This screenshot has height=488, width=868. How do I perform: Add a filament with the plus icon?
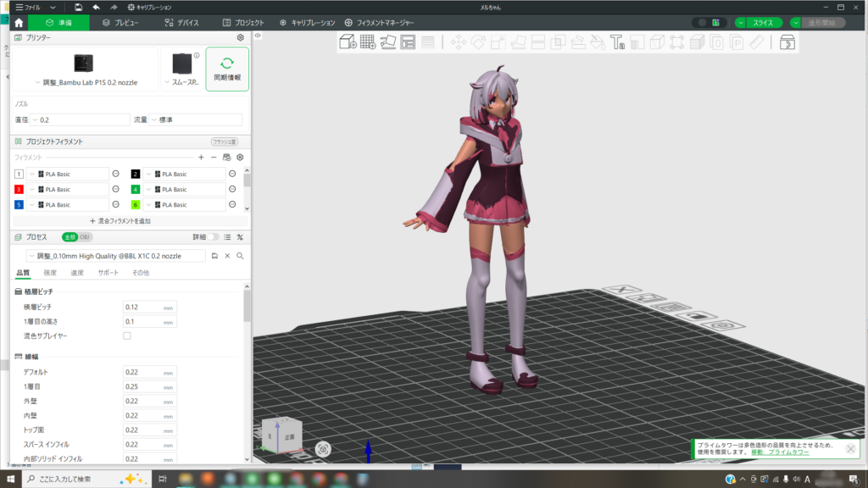pyautogui.click(x=201, y=158)
